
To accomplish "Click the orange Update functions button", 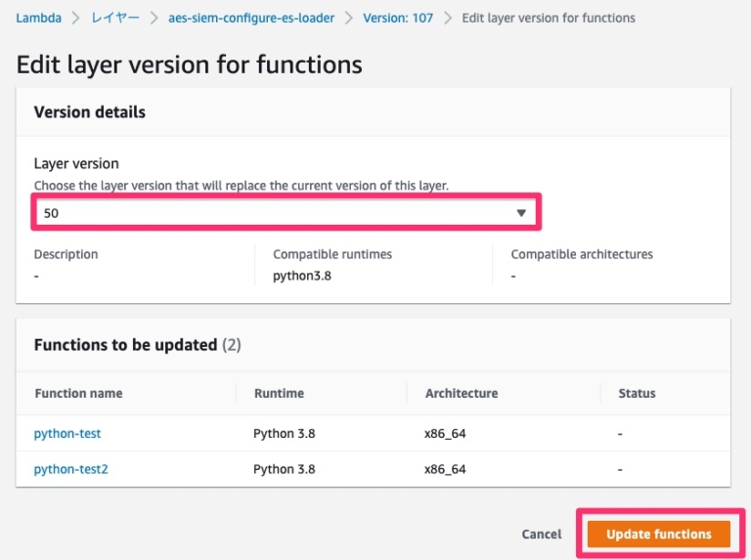I will [x=658, y=535].
